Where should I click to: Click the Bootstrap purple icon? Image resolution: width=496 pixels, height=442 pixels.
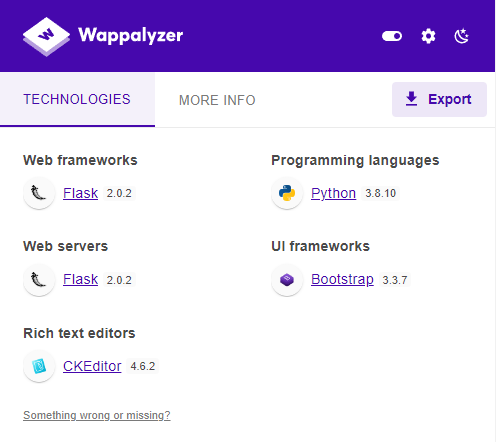(287, 280)
